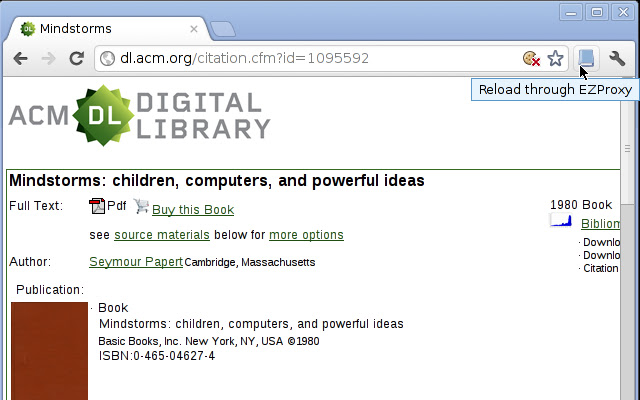Open the Buy this Book link
640x400 pixels.
pyautogui.click(x=193, y=210)
